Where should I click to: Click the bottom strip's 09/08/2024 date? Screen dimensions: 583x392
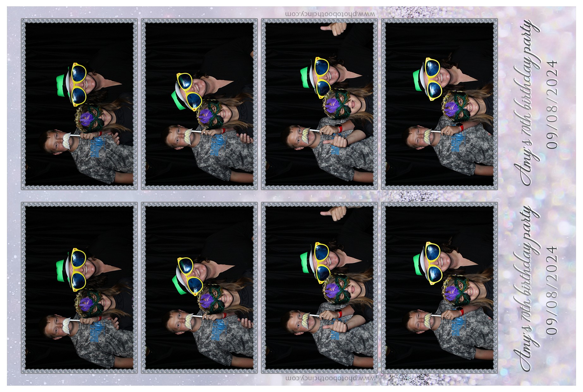[x=552, y=290]
